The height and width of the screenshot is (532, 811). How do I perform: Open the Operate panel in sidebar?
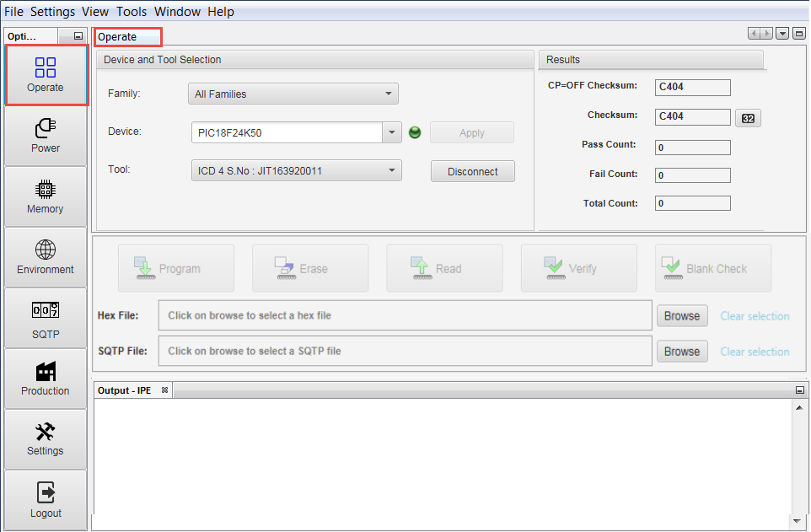(46, 75)
